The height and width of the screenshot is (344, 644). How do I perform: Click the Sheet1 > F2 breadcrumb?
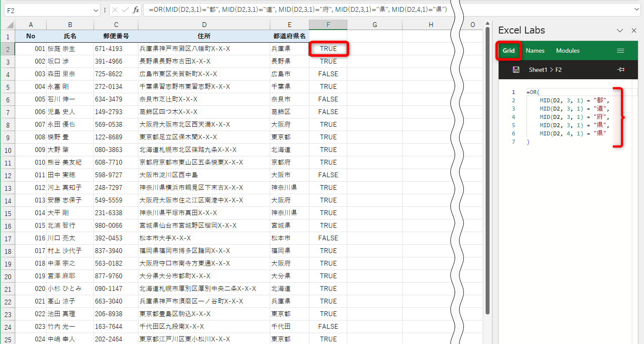(545, 69)
